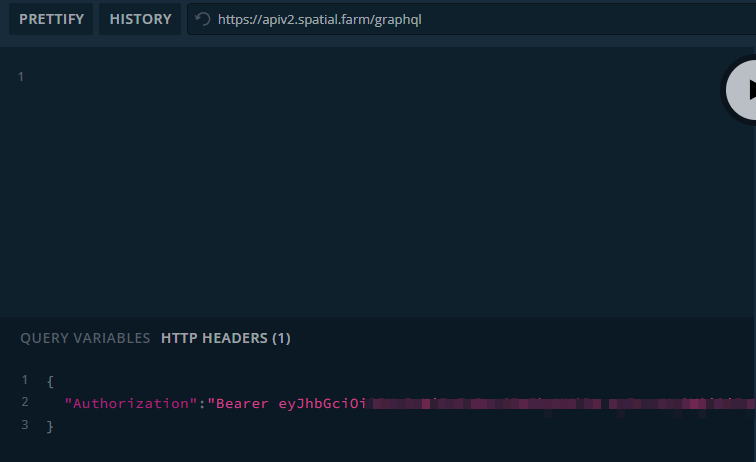Click line number 1 in headers gutter
The width and height of the screenshot is (756, 462).
click(25, 380)
